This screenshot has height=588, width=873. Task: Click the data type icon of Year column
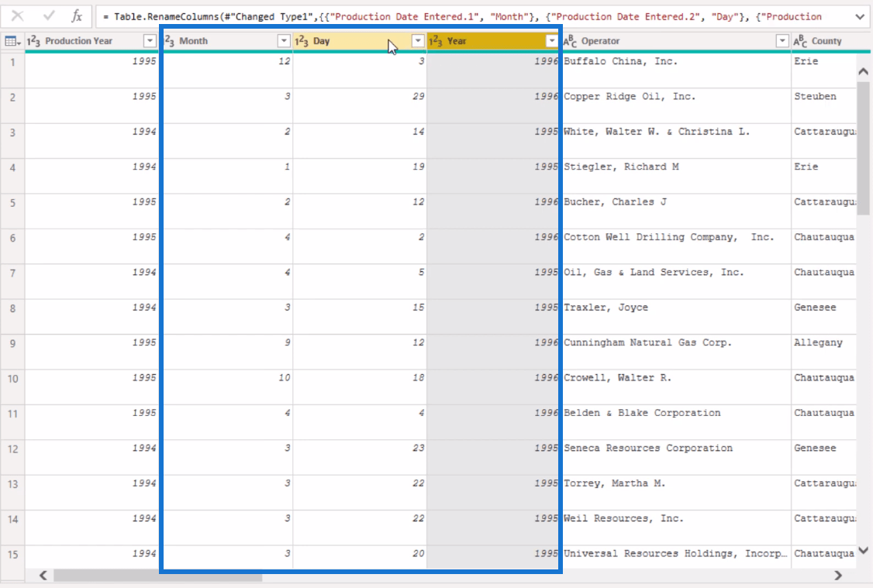coord(436,41)
